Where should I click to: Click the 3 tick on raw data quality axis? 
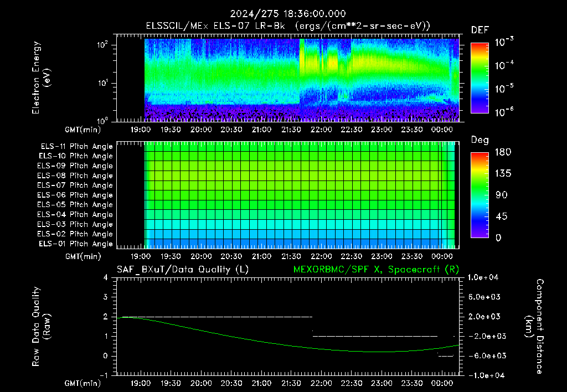[106, 297]
